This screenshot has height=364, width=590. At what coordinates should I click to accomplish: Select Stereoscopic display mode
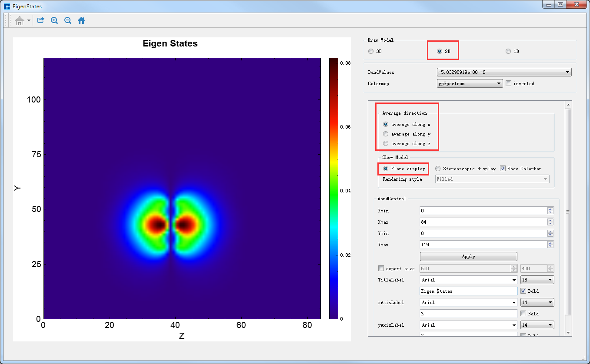[x=438, y=169]
